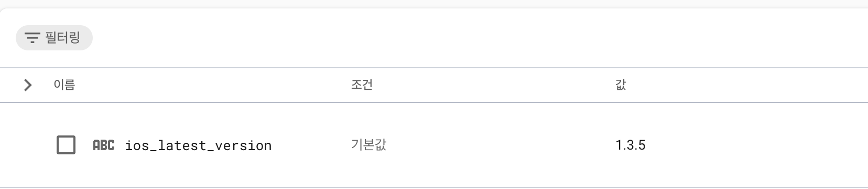The width and height of the screenshot is (868, 189).
Task: Click the default value label 기본값
Action: [368, 145]
